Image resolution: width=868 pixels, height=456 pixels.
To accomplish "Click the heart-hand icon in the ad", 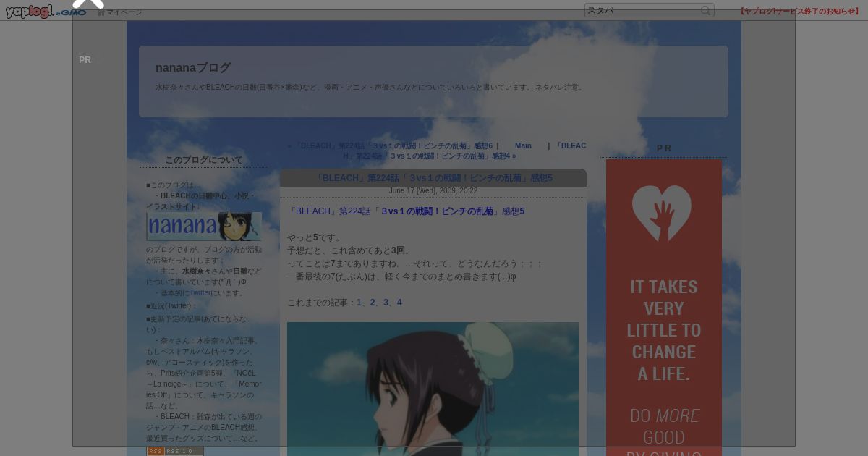I will (662, 214).
